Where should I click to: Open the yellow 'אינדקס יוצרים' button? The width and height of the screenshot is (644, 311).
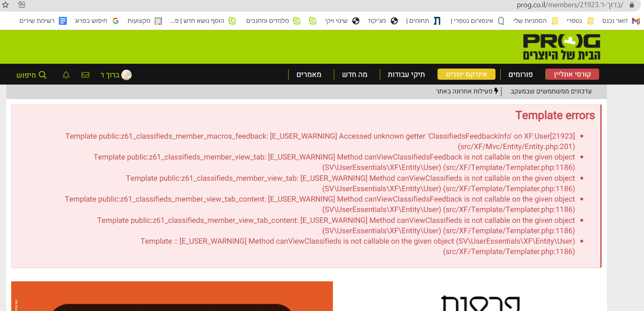tap(467, 75)
